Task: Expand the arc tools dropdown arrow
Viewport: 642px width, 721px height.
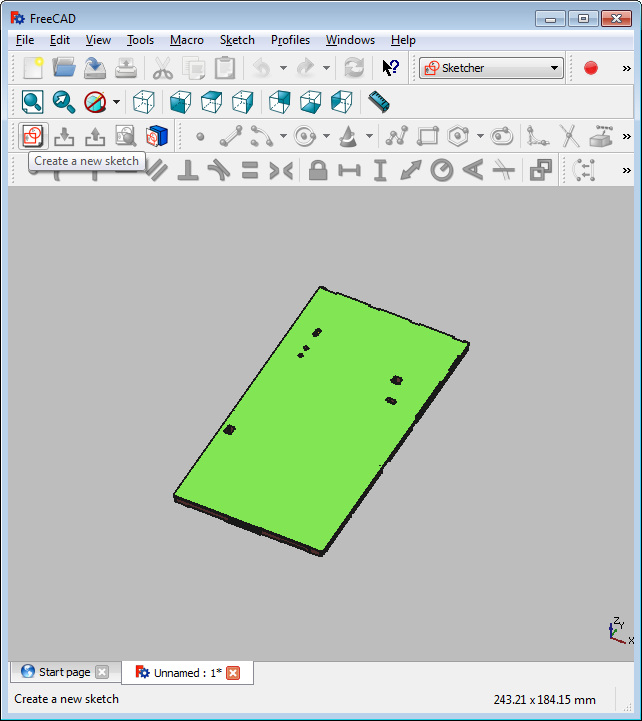Action: (283, 136)
